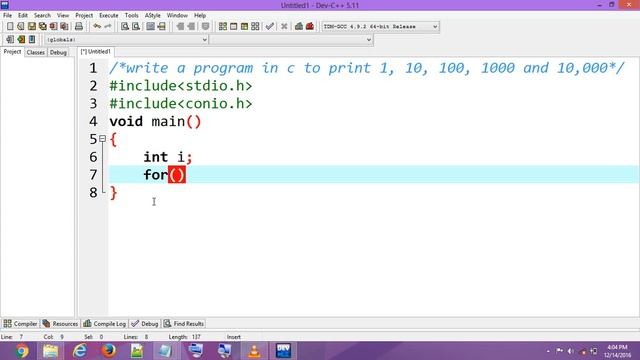
Task: Click the Indent toolbar icon
Action: coord(180,27)
